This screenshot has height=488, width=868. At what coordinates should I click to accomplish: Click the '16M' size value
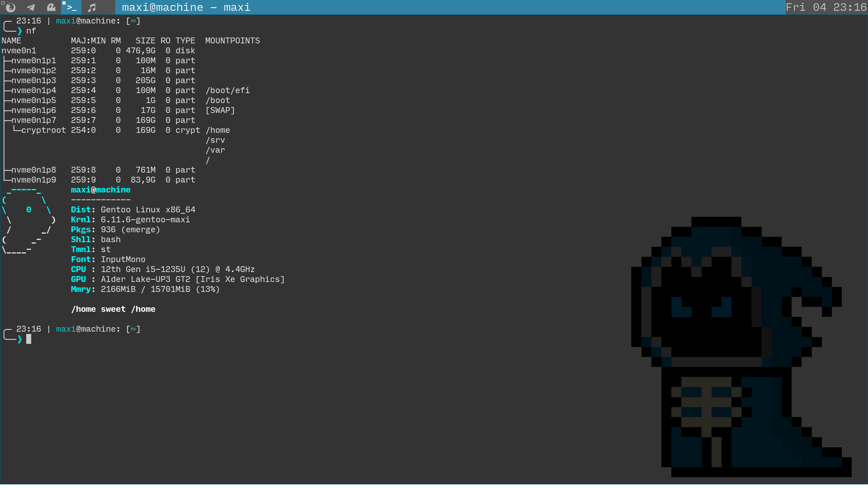[148, 70]
